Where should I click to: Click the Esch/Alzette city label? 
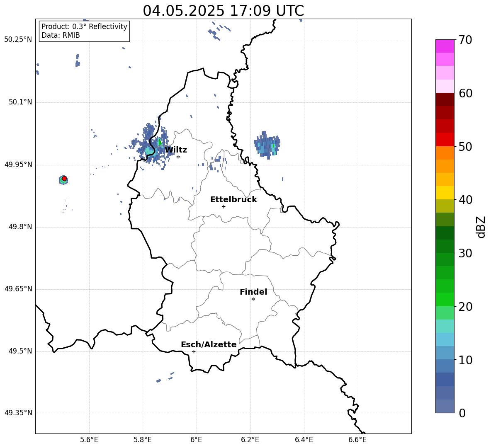(209, 344)
